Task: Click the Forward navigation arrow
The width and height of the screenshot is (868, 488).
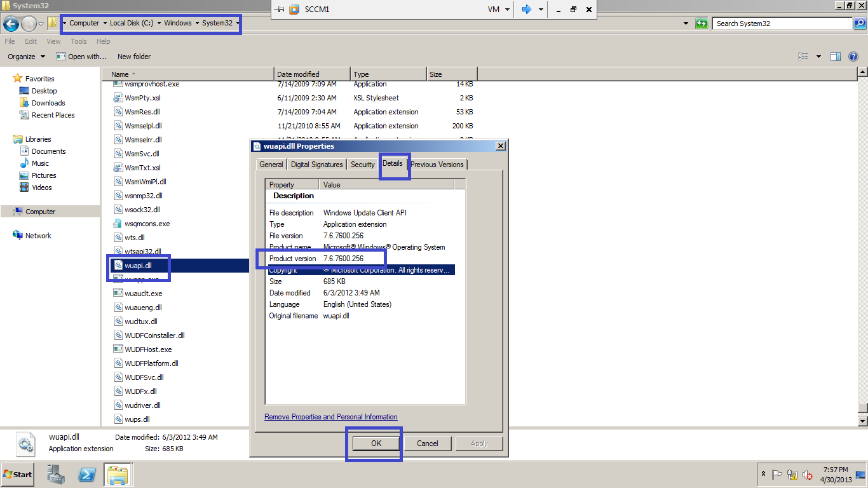Action: (x=29, y=24)
